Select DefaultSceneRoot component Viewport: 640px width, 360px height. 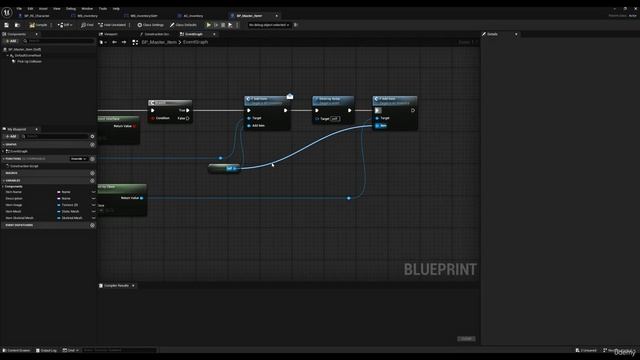point(28,55)
